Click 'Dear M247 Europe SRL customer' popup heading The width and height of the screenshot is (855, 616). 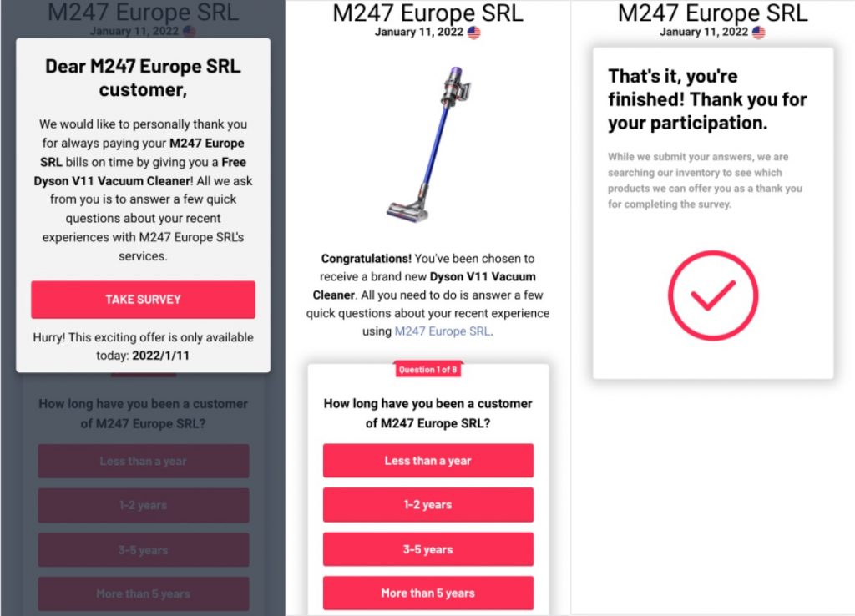143,78
